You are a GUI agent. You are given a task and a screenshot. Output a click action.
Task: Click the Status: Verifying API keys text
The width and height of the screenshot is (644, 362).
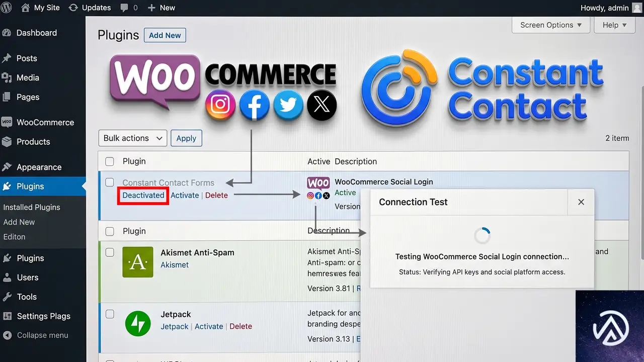[x=482, y=272]
